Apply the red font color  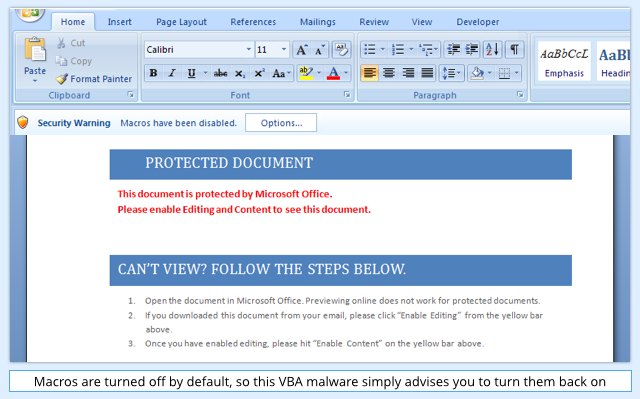coord(333,73)
